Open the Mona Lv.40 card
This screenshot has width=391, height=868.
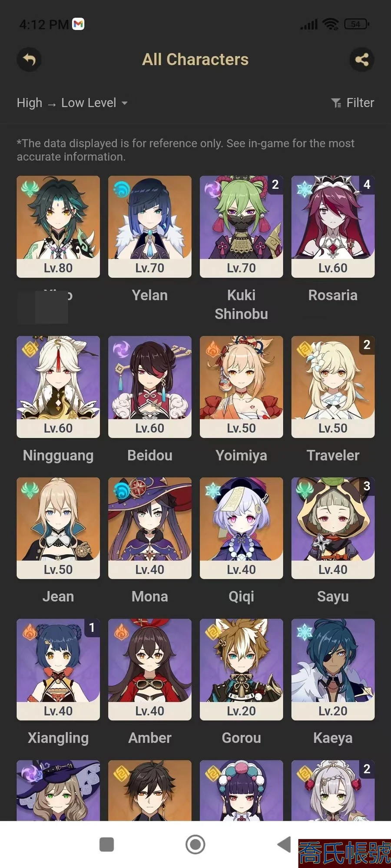(150, 528)
